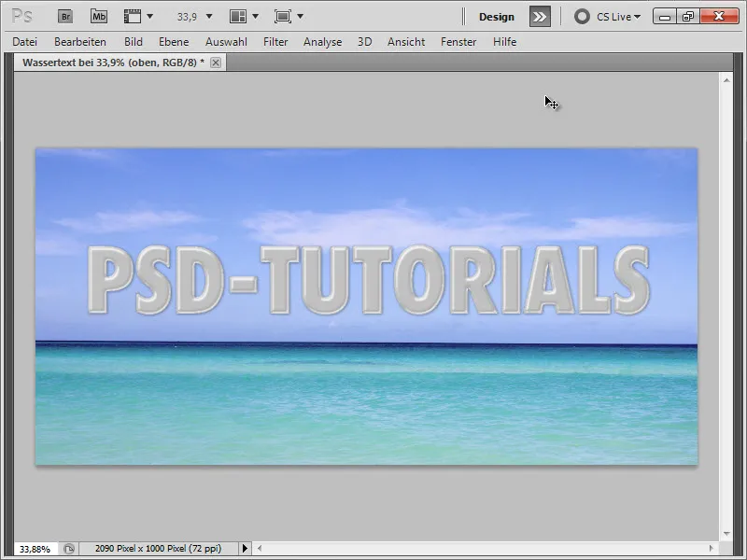Click the PSD-TUTORIALS text on canvas
The width and height of the screenshot is (747, 560).
(x=368, y=280)
